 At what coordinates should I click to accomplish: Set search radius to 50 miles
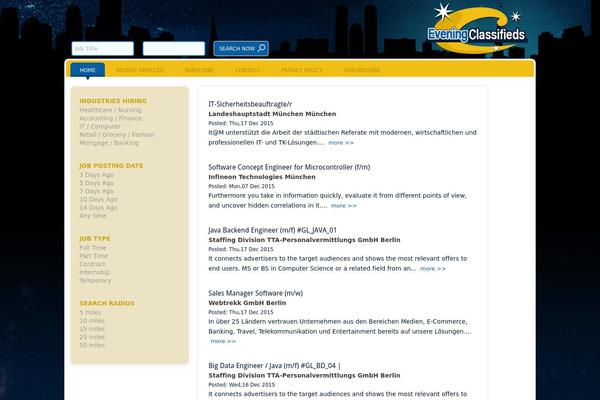tap(92, 345)
